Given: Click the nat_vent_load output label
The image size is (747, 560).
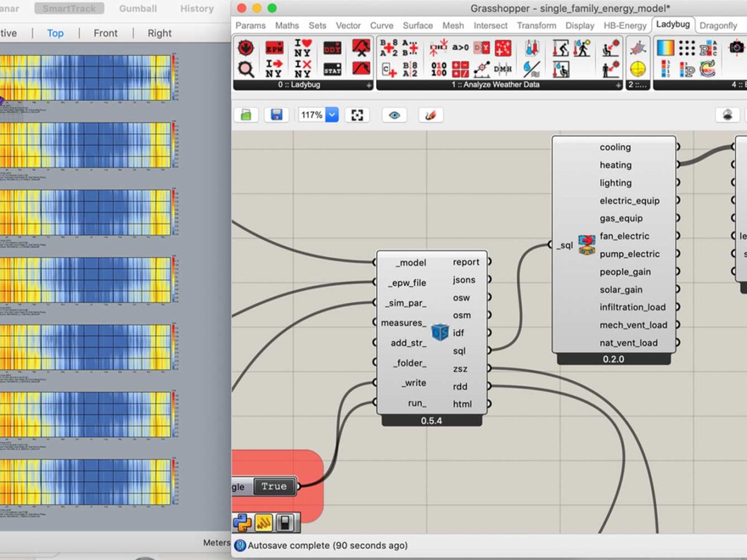Looking at the screenshot, I should point(629,343).
